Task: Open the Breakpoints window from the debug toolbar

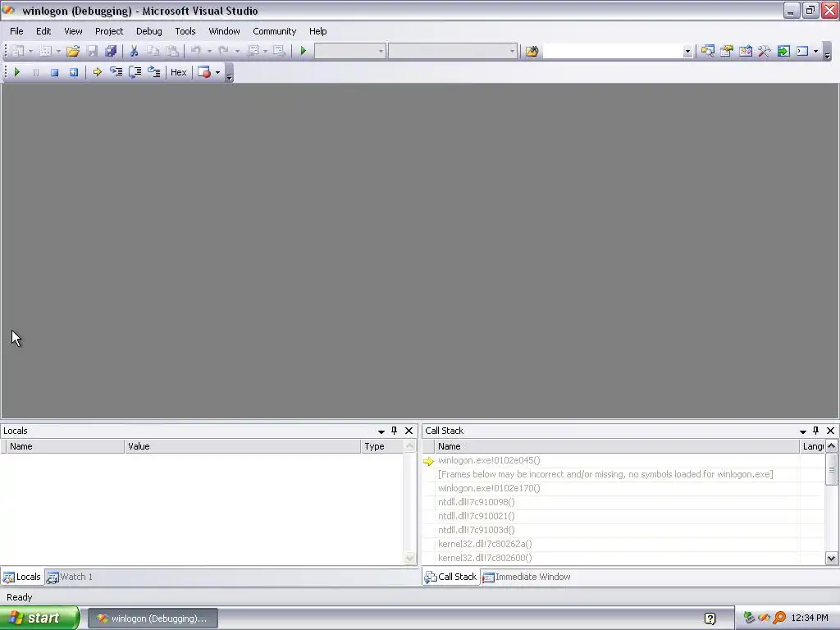Action: tap(204, 72)
